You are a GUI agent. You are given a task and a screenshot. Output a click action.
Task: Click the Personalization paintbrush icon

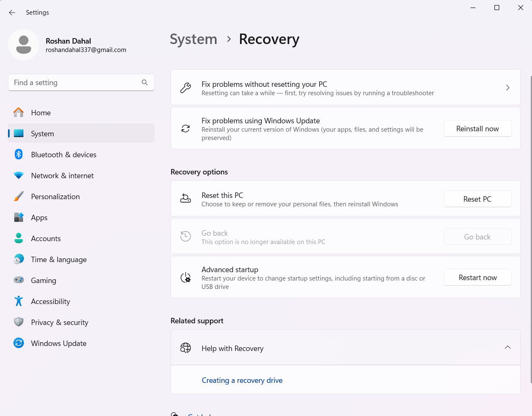[x=18, y=196]
